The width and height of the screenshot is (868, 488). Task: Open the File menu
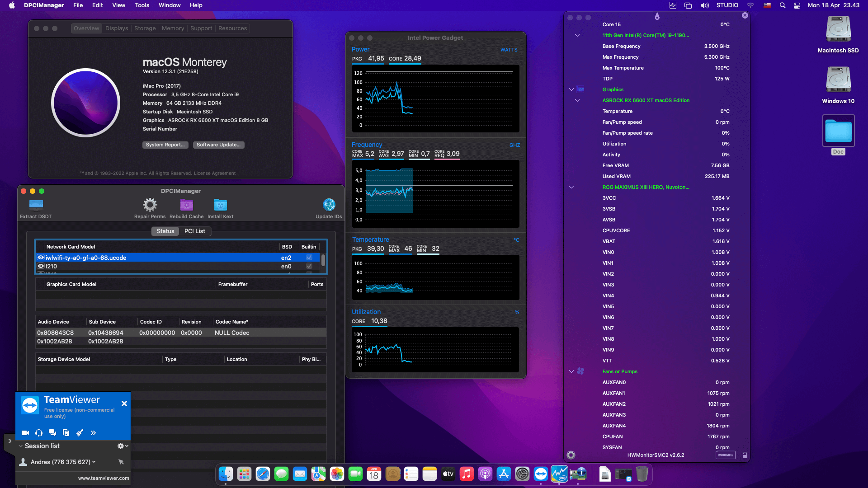[78, 5]
